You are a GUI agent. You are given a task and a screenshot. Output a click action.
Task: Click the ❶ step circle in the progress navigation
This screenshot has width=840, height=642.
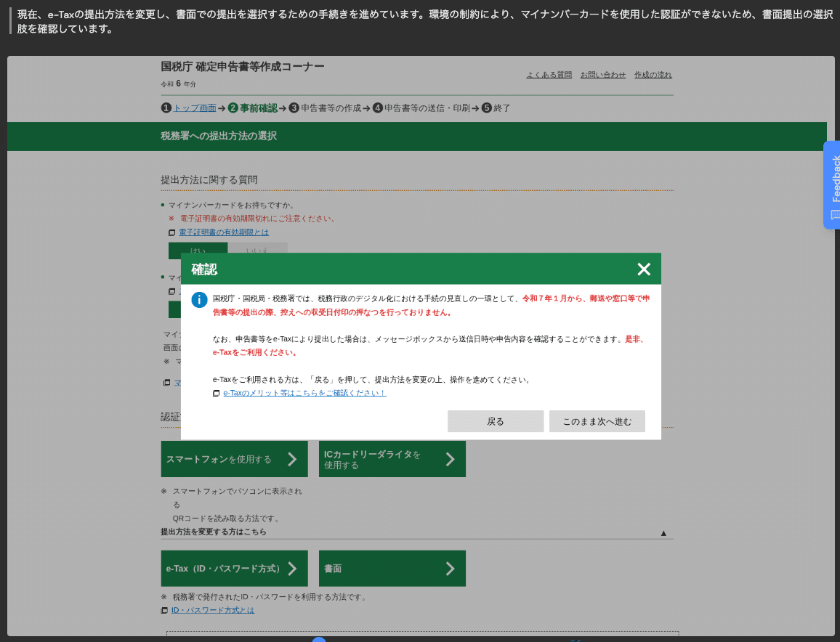click(x=166, y=107)
